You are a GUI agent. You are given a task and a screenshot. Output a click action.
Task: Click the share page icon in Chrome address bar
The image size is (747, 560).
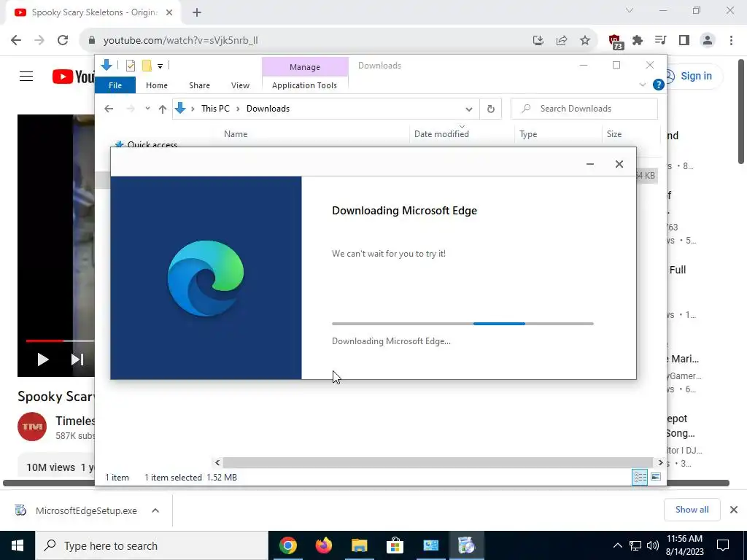point(562,41)
